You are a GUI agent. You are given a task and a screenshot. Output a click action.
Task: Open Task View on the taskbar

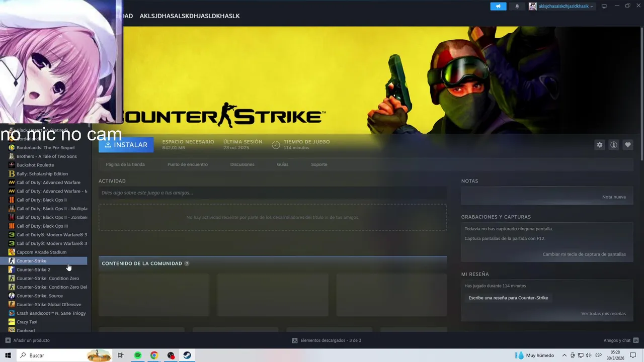pos(121,355)
